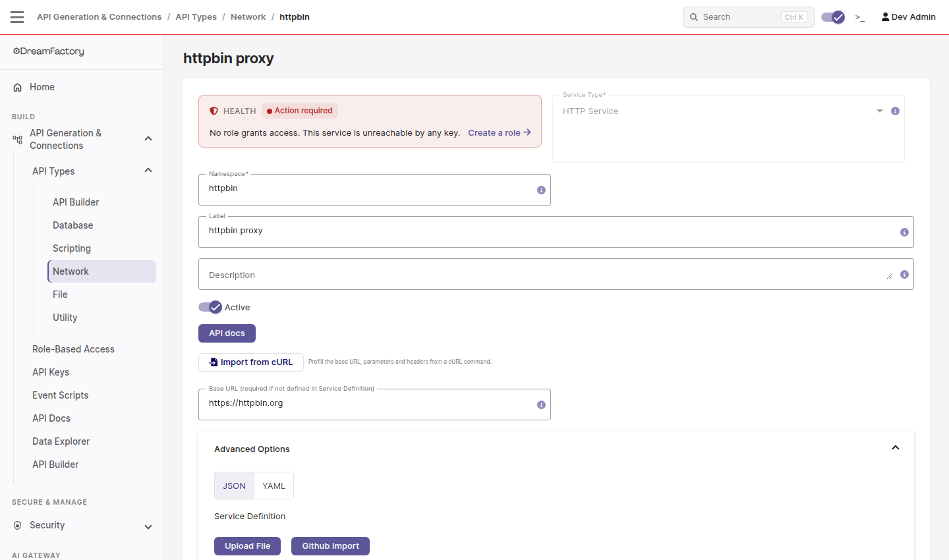
Task: Open API Builder under API Types
Action: [x=101, y=202]
